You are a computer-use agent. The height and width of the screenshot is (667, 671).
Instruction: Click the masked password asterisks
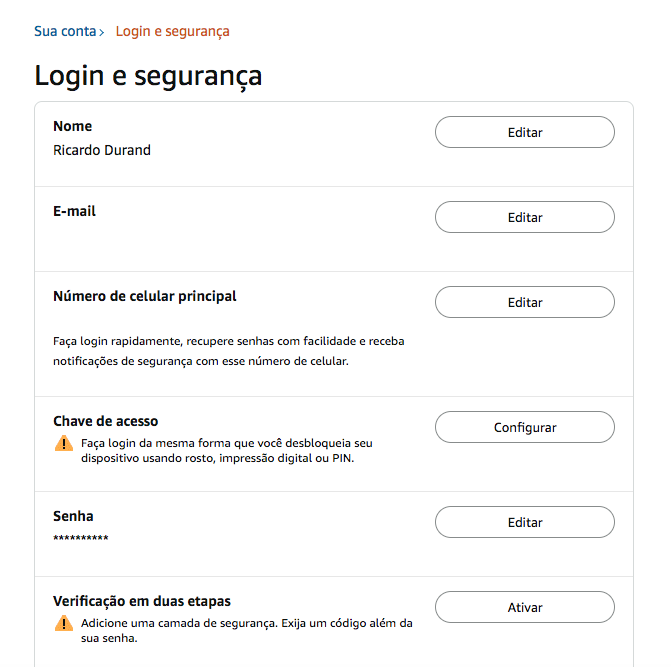click(x=80, y=538)
